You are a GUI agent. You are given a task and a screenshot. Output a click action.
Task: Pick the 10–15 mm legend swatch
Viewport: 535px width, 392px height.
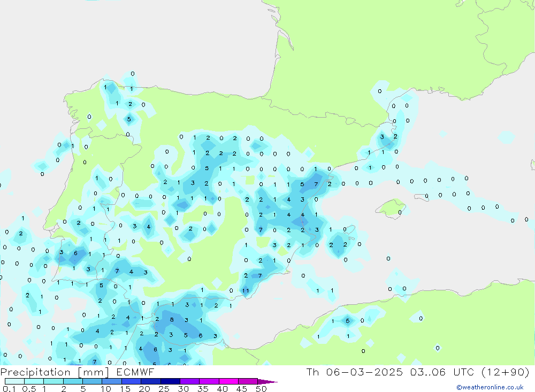pyautogui.click(x=112, y=381)
